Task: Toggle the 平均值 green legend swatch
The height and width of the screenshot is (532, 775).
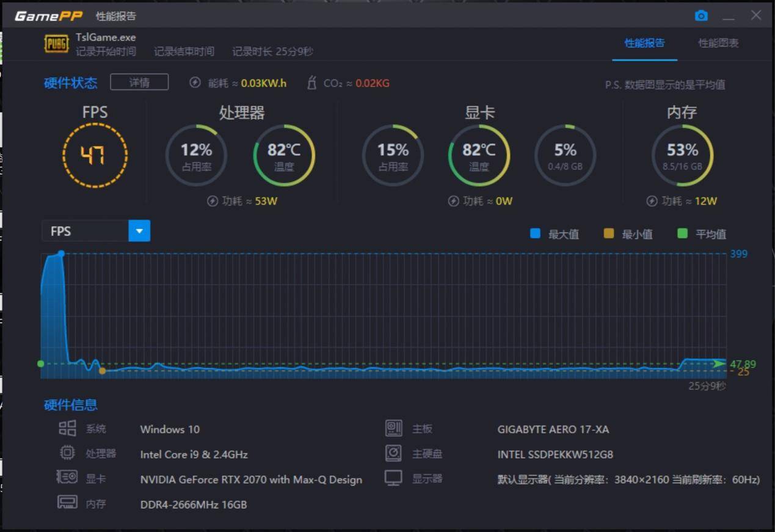Action: [683, 233]
